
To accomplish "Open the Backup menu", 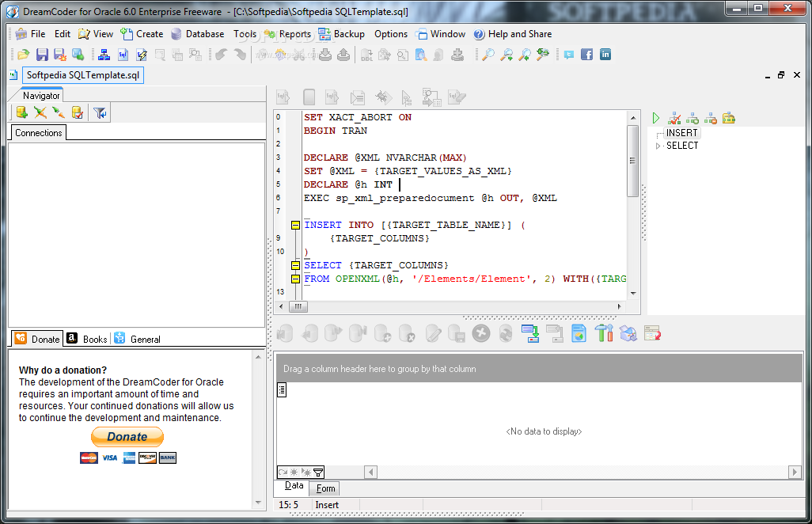I will click(x=341, y=34).
